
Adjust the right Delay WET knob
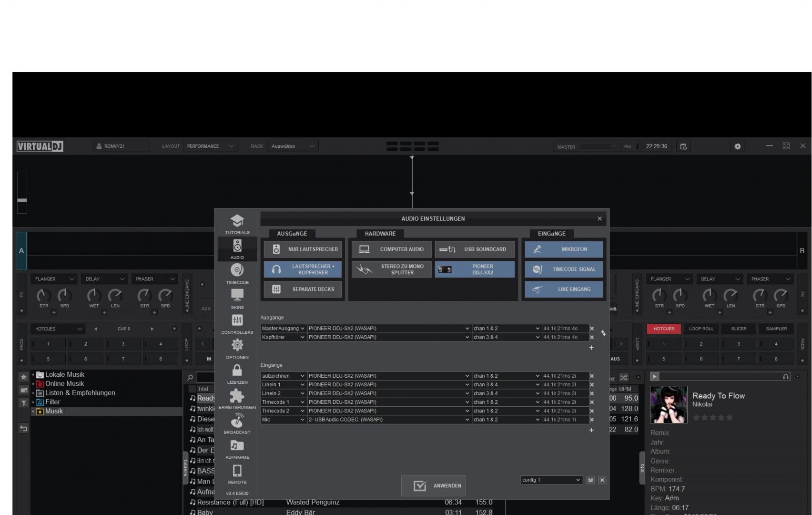click(x=710, y=296)
